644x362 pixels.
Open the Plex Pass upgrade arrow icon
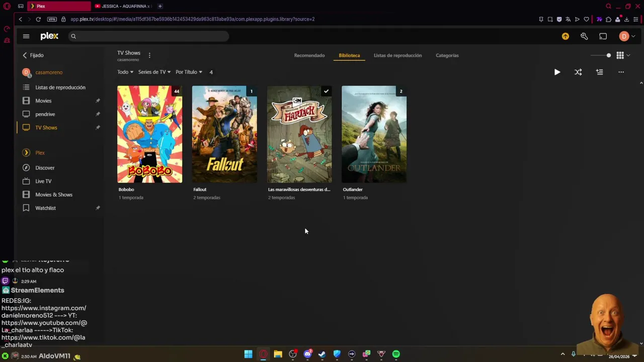click(566, 36)
